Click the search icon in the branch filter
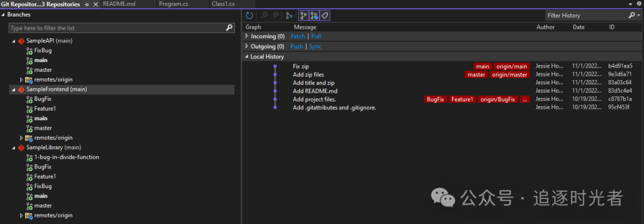This screenshot has height=224, width=644. pyautogui.click(x=230, y=28)
